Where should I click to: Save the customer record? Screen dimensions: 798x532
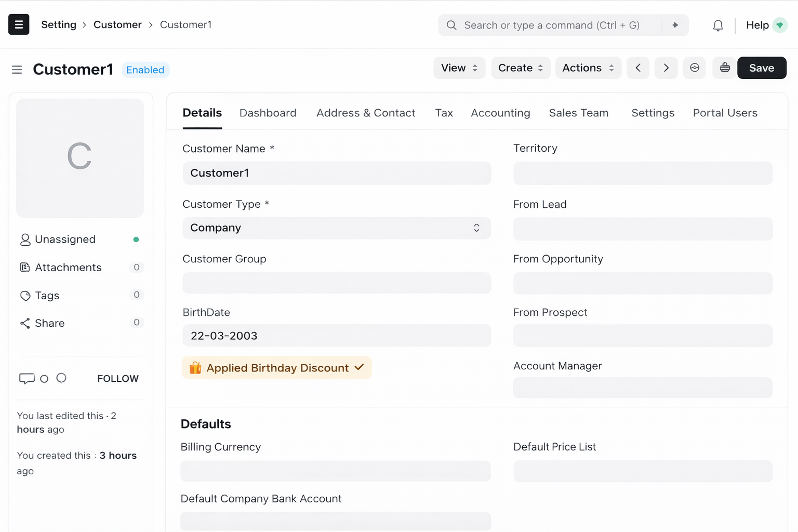click(762, 68)
